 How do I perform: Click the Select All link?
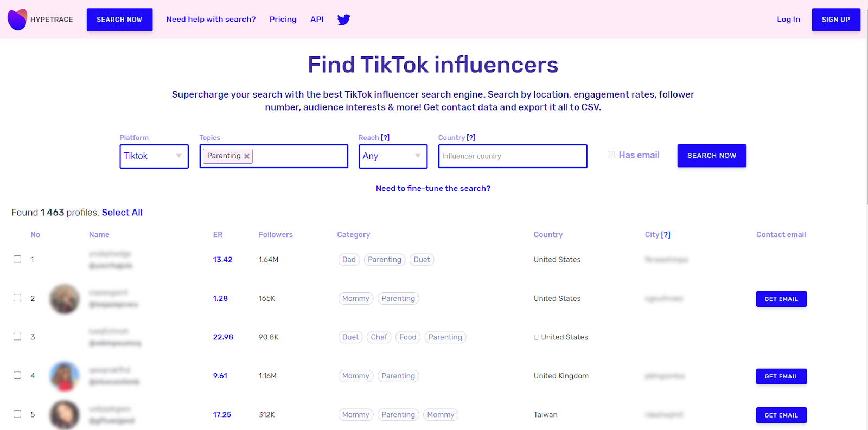[x=122, y=213]
